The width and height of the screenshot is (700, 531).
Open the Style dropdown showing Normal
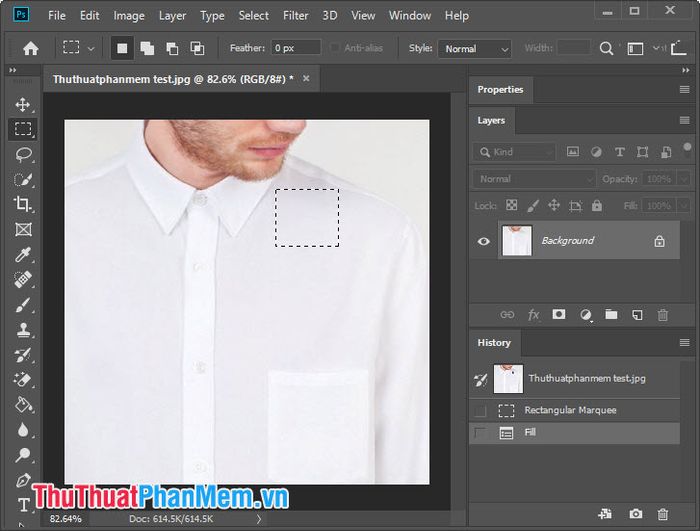(x=475, y=49)
